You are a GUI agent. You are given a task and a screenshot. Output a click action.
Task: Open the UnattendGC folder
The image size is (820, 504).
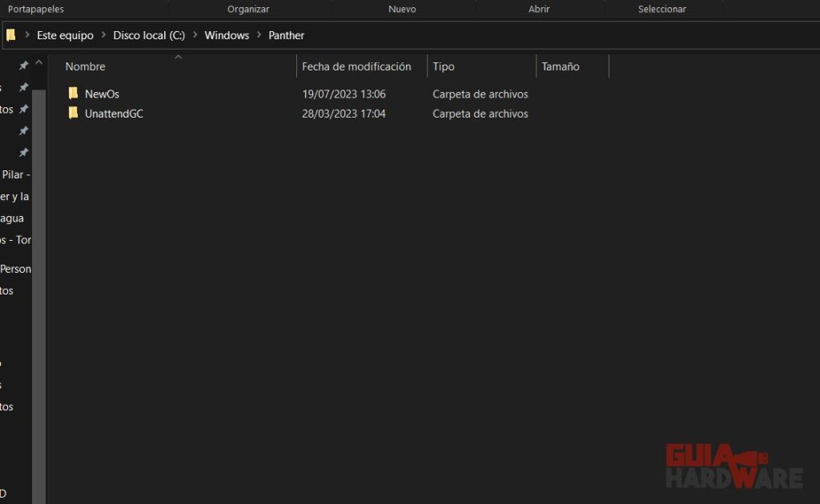pyautogui.click(x=113, y=114)
